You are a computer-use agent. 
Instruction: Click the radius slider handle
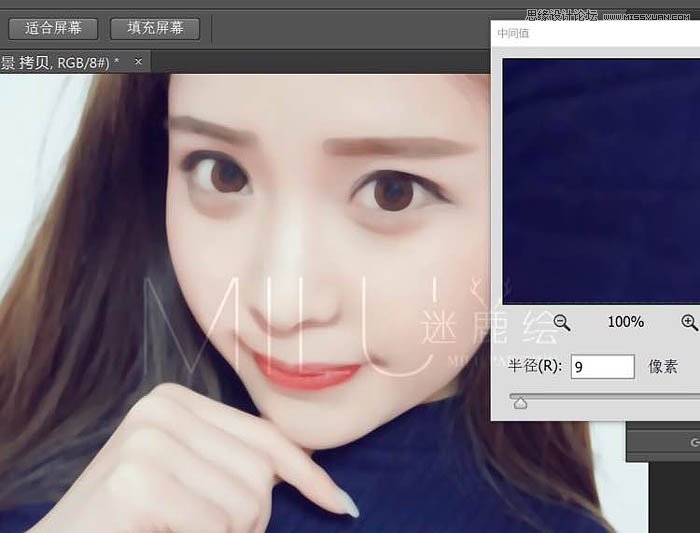coord(520,403)
